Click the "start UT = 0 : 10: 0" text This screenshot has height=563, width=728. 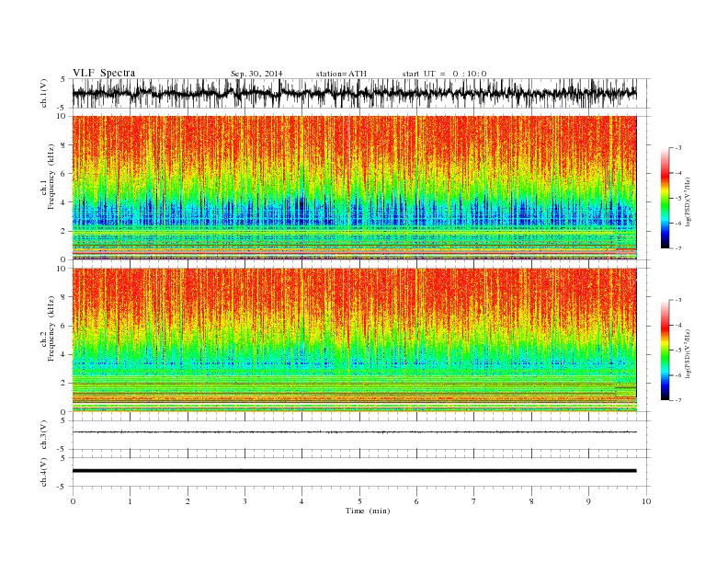(x=444, y=74)
